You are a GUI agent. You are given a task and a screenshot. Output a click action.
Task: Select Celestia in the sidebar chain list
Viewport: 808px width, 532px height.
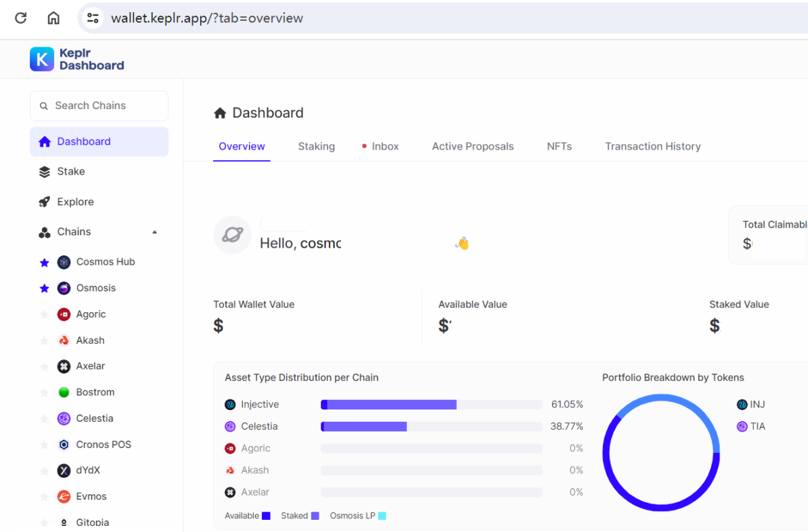94,418
